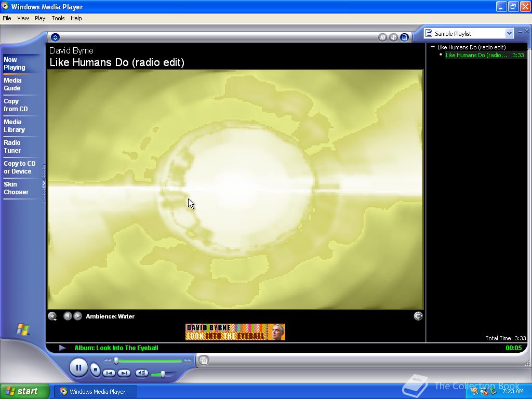The width and height of the screenshot is (532, 399).
Task: Toggle the menu bar auto-hide button
Action: pyautogui.click(x=55, y=37)
